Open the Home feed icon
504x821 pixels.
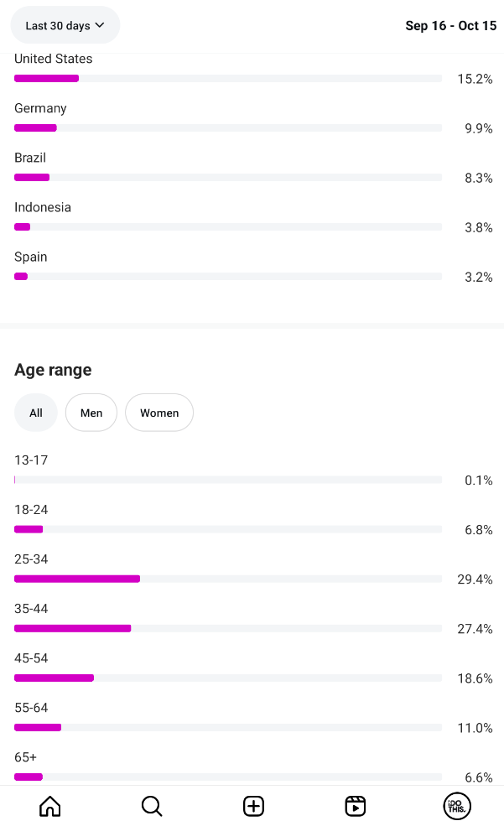pyautogui.click(x=50, y=806)
